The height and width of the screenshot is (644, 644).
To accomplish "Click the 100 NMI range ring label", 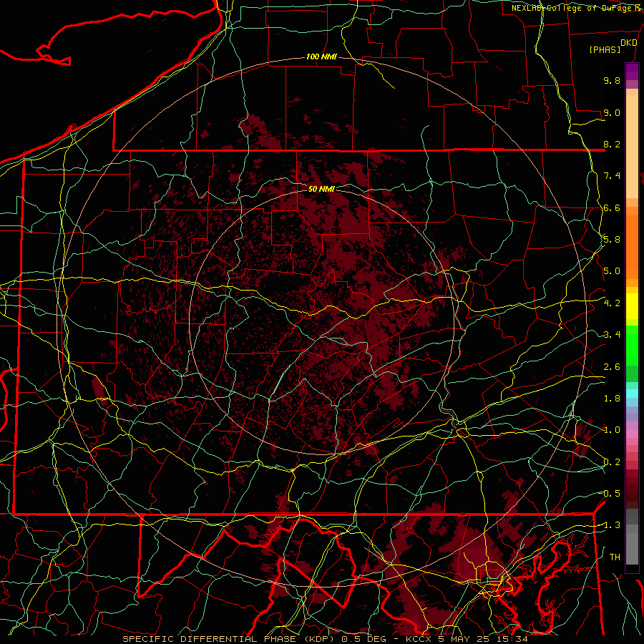I will click(x=321, y=57).
